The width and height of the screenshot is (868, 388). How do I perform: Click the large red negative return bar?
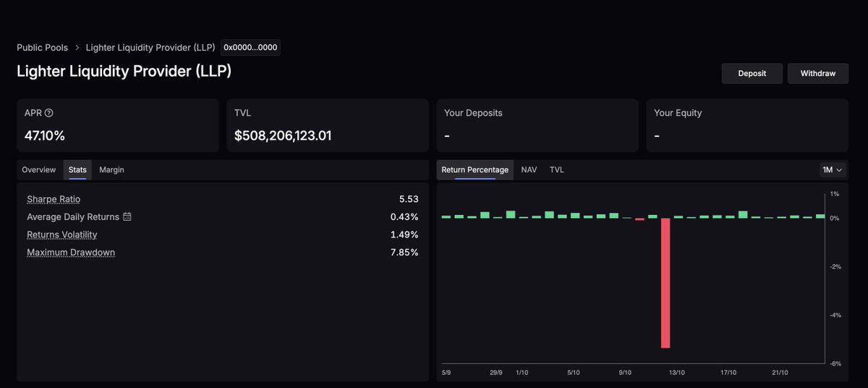(665, 283)
